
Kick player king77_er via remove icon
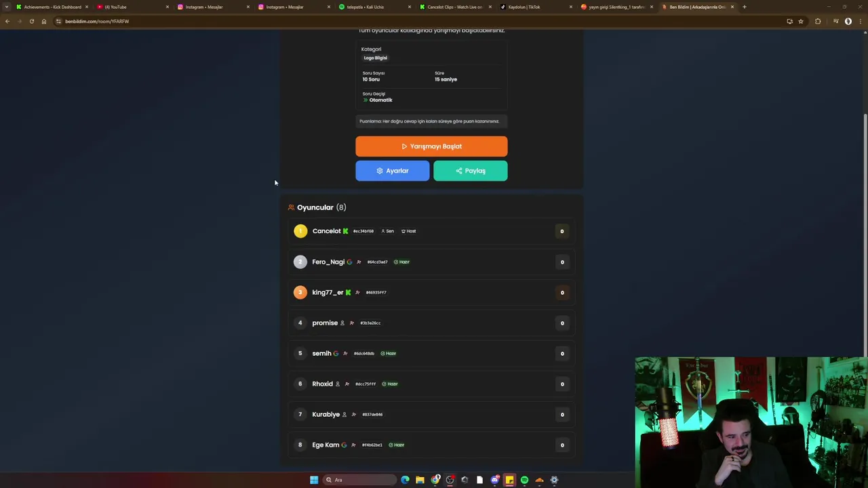pyautogui.click(x=357, y=293)
